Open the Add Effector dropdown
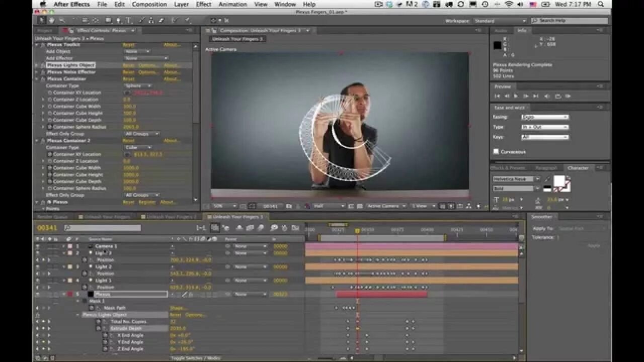The width and height of the screenshot is (644, 362). coord(146,58)
